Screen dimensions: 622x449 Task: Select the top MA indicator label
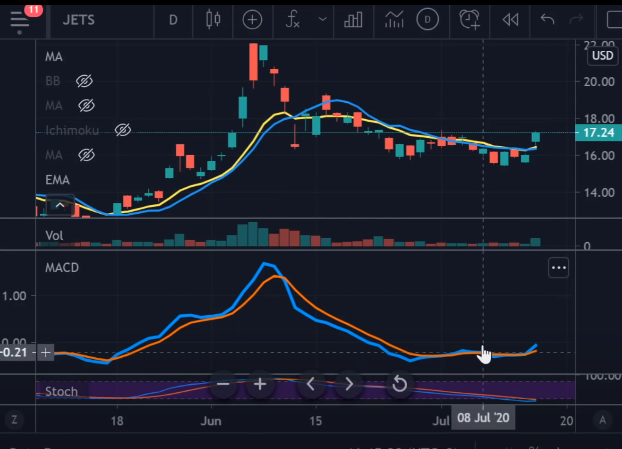coord(54,57)
